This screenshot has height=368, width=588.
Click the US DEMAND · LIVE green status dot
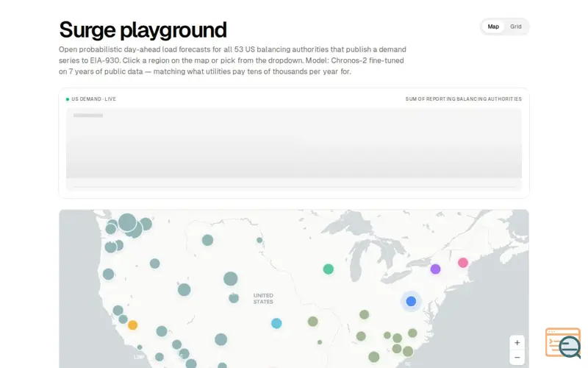[x=68, y=99]
